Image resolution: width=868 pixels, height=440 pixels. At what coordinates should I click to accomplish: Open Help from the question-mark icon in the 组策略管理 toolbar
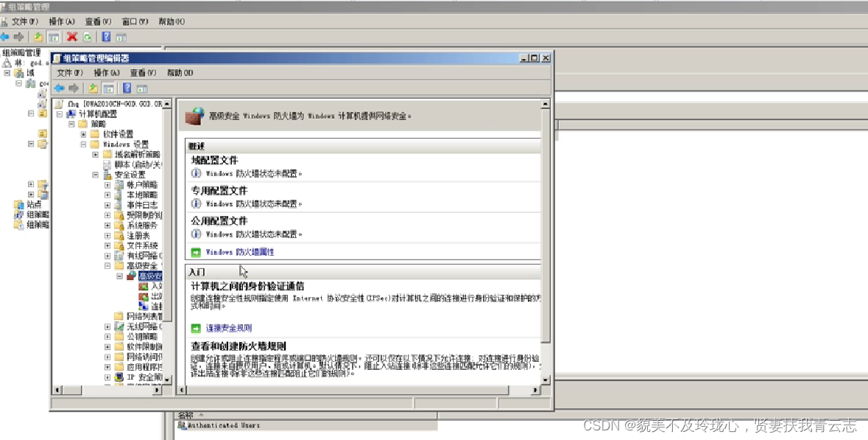point(106,37)
